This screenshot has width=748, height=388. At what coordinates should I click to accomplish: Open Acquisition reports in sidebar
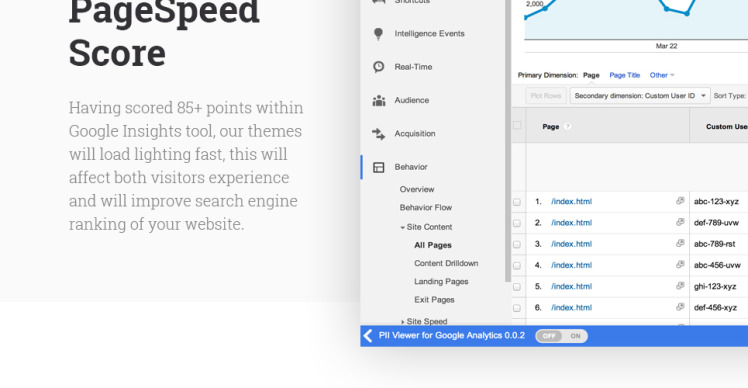415,134
